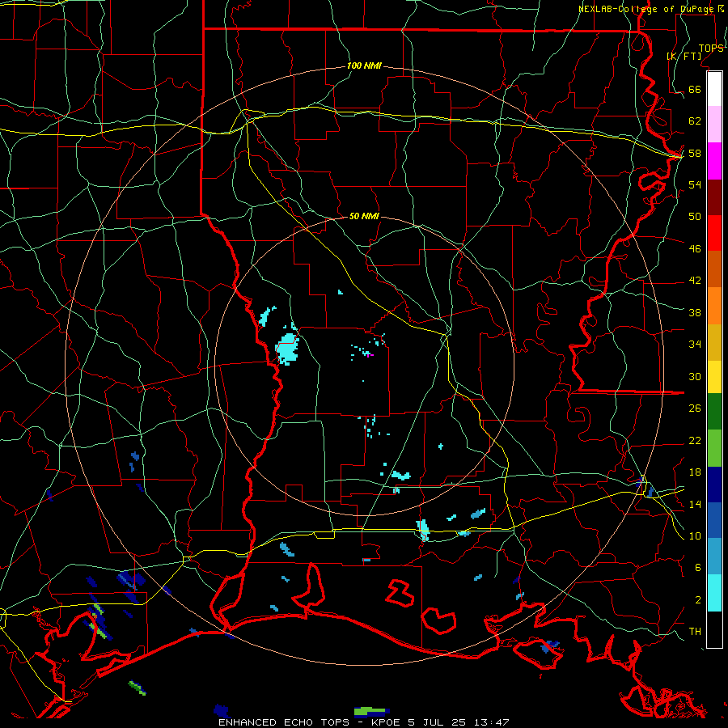Pick the bright red legend swatch
Viewport: 728px width, 728px height.
tap(714, 233)
